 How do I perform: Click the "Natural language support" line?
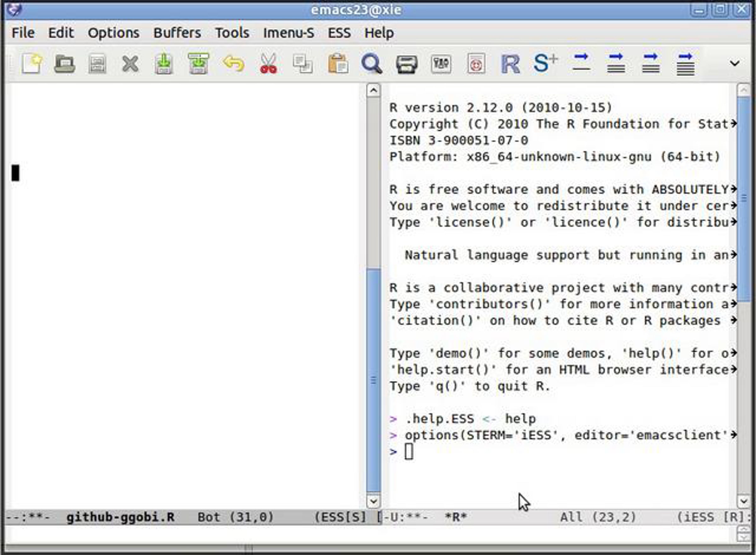571,255
